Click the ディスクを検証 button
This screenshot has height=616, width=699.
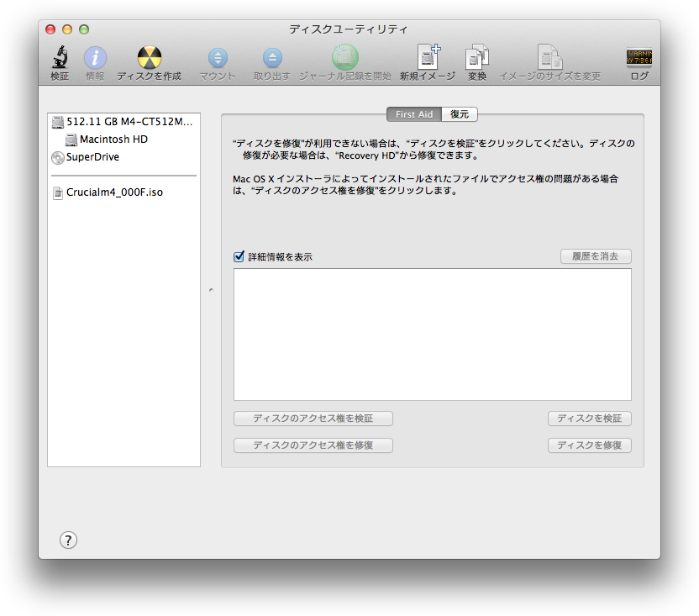click(589, 419)
